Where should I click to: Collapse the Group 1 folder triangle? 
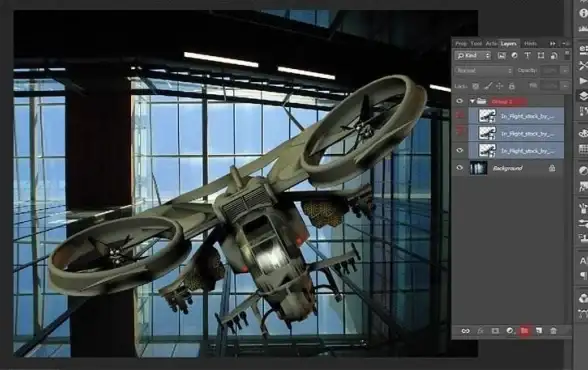[x=472, y=101]
